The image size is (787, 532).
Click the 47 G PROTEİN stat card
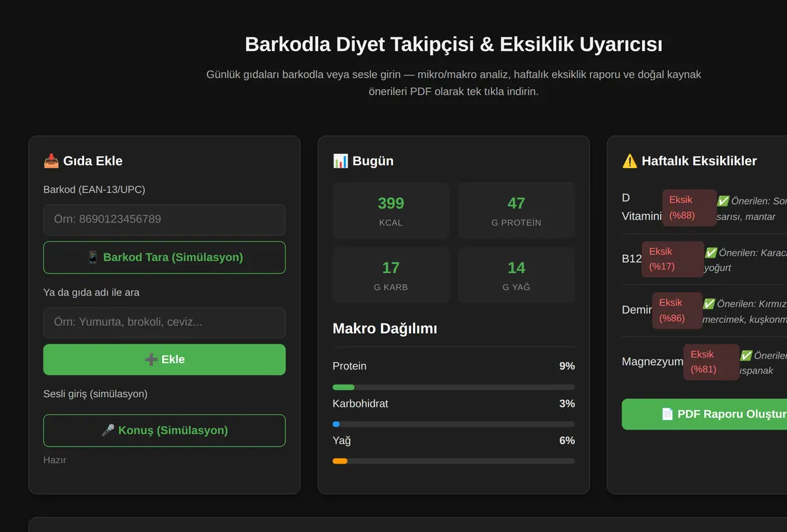[516, 211]
